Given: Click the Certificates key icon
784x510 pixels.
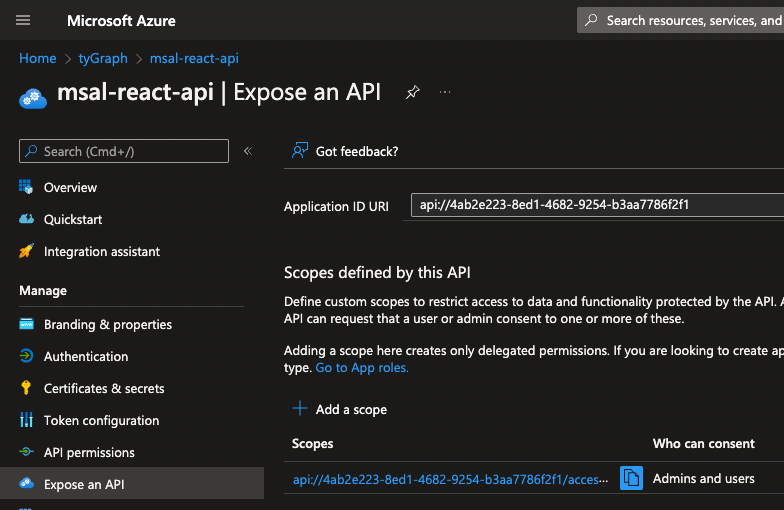Looking at the screenshot, I should (x=26, y=388).
